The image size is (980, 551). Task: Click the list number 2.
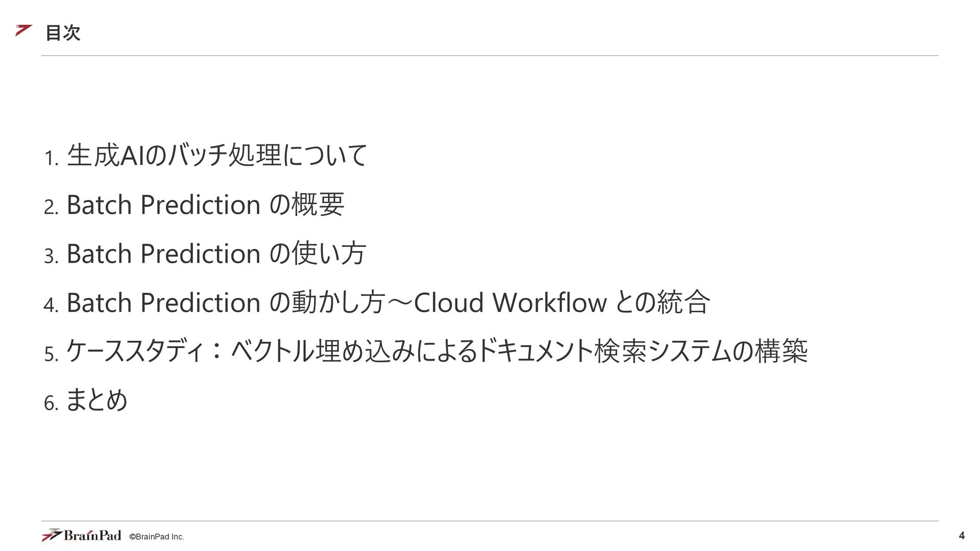tap(52, 207)
